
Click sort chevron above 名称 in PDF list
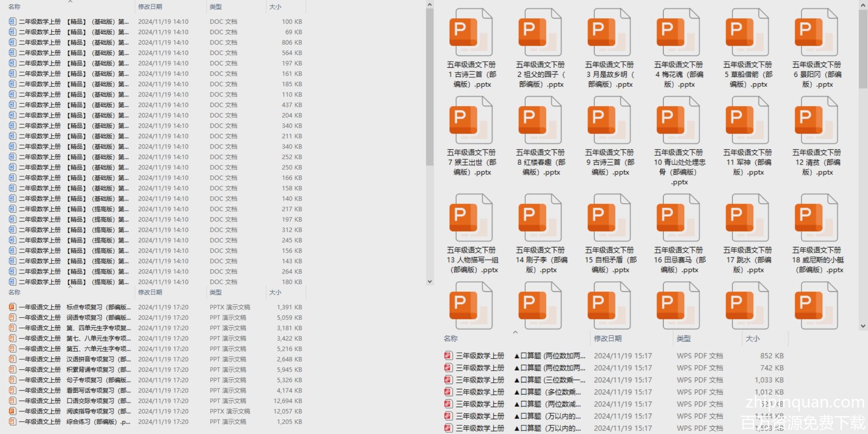point(515,332)
